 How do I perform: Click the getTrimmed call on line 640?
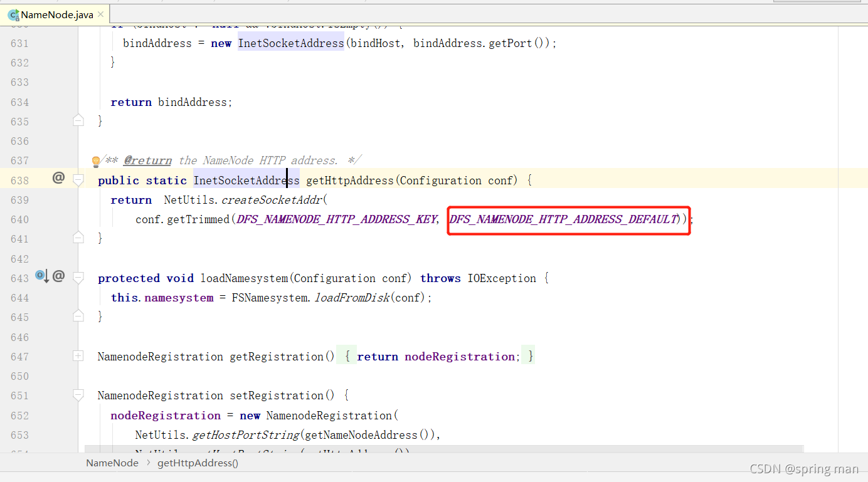pos(198,219)
